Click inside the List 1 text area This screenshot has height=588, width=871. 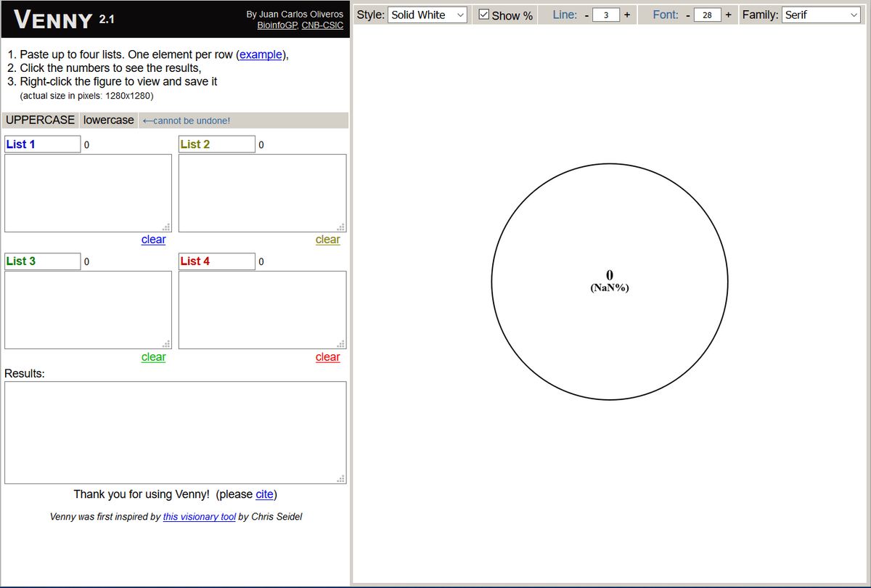pos(88,193)
